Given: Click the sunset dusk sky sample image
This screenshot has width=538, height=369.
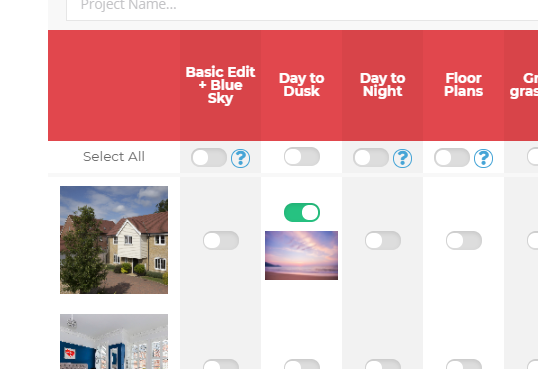Looking at the screenshot, I should pos(301,255).
